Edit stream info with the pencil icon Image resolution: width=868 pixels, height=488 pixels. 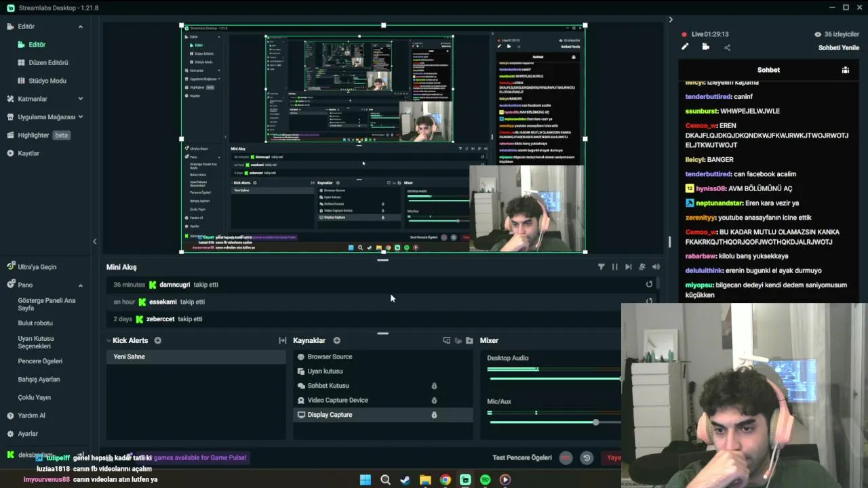click(685, 47)
